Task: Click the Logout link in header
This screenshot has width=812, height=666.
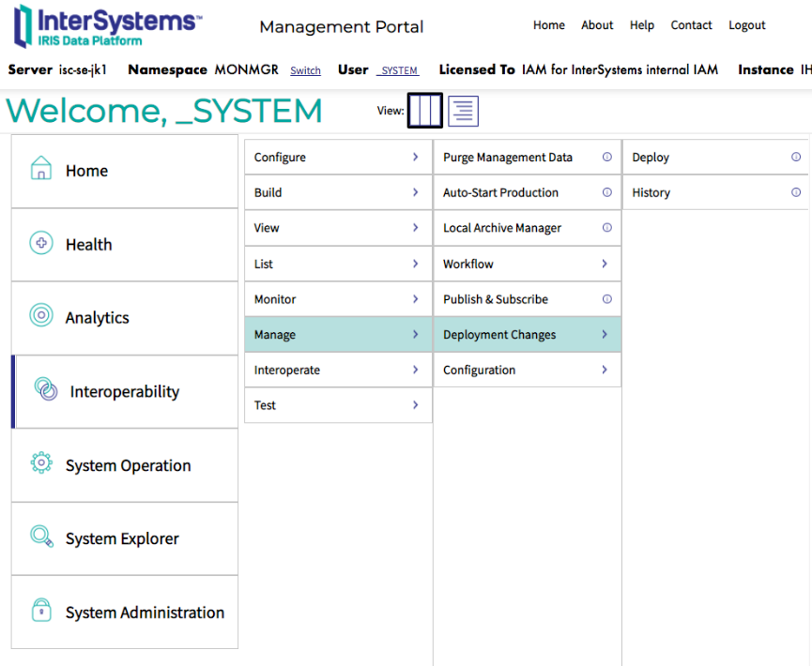Action: [746, 25]
